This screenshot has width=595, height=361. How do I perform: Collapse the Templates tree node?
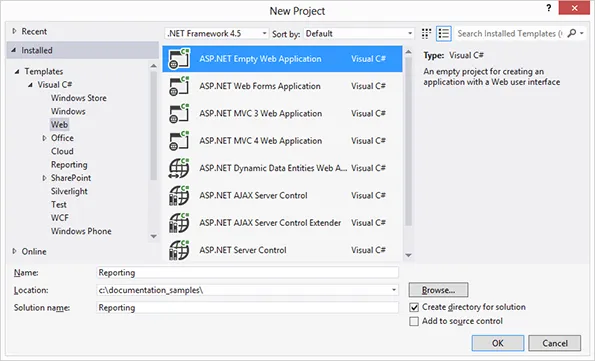click(17, 71)
